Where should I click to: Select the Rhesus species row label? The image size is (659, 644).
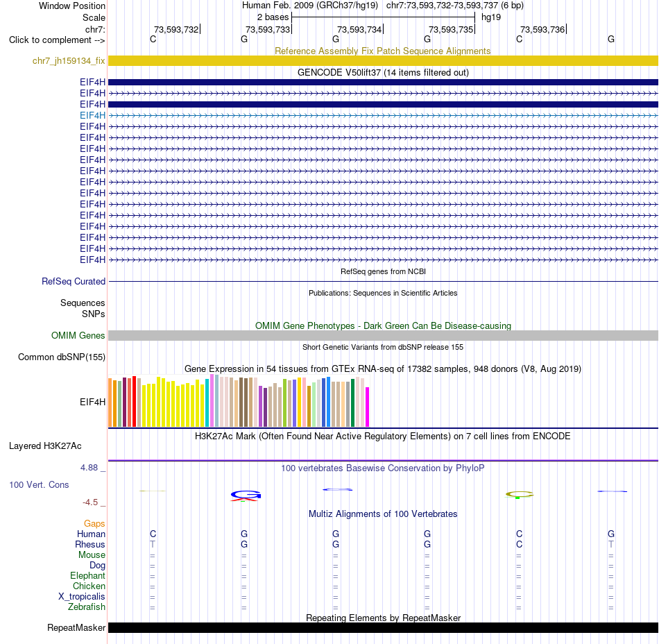pyautogui.click(x=90, y=544)
